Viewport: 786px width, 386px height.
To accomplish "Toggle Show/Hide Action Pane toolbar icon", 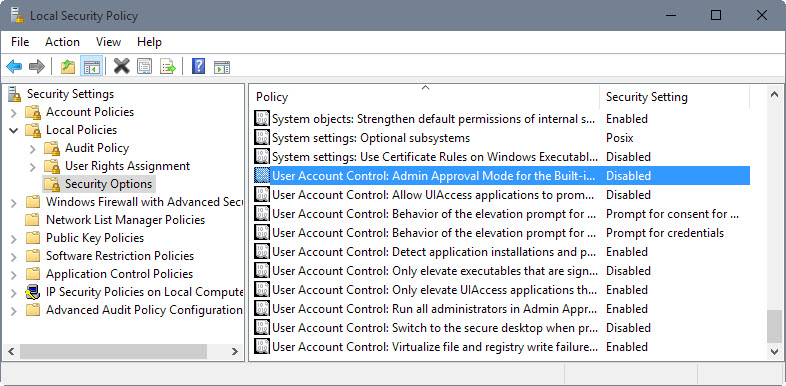I will tap(222, 66).
